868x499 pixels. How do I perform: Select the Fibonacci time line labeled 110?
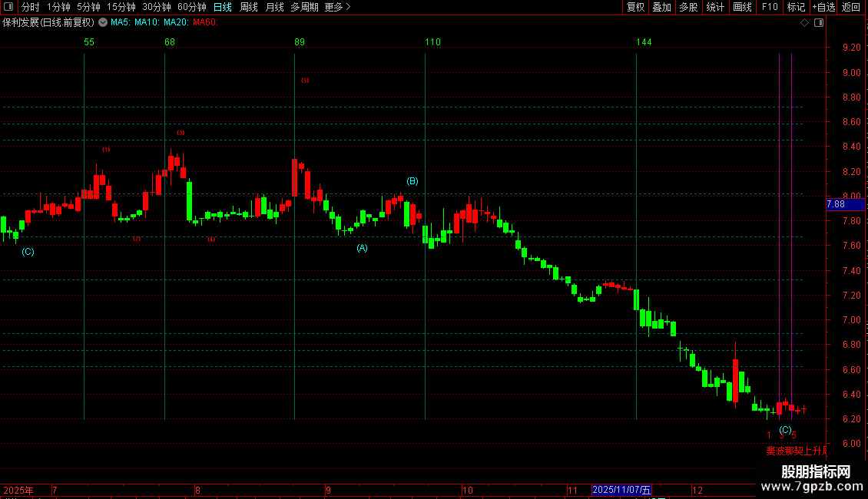coord(425,235)
